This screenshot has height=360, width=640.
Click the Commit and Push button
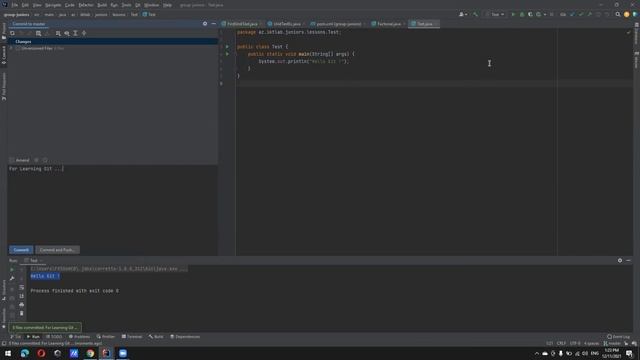[x=57, y=250]
